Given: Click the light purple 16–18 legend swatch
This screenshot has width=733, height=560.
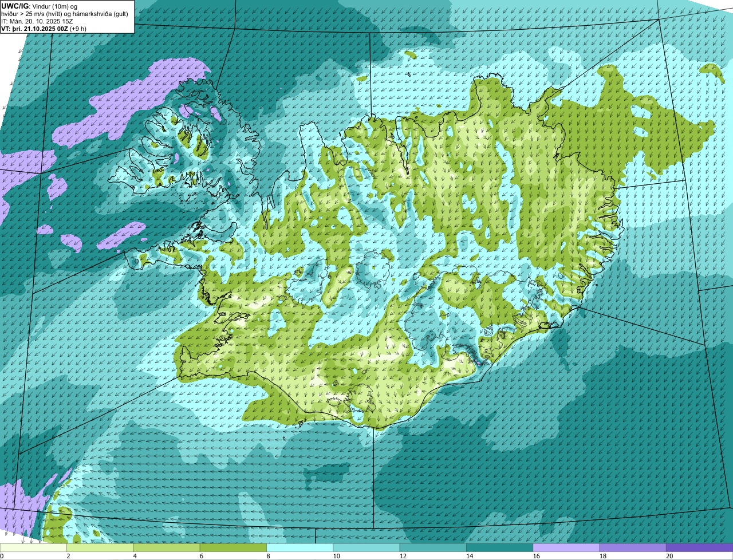Looking at the screenshot, I should 566,547.
